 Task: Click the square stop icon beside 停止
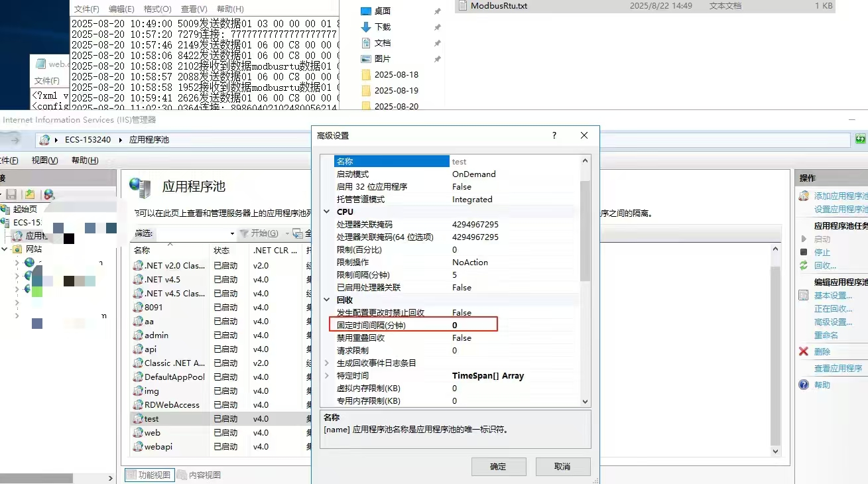click(804, 253)
